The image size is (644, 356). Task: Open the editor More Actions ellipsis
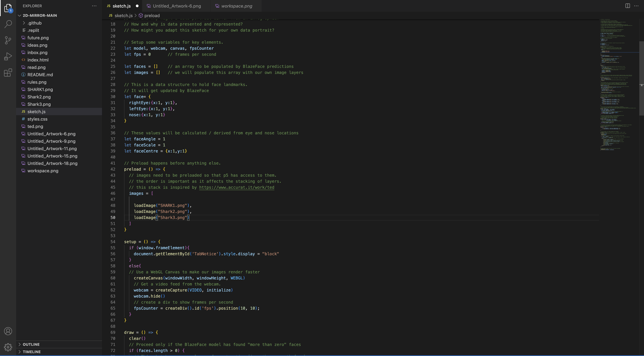[636, 6]
